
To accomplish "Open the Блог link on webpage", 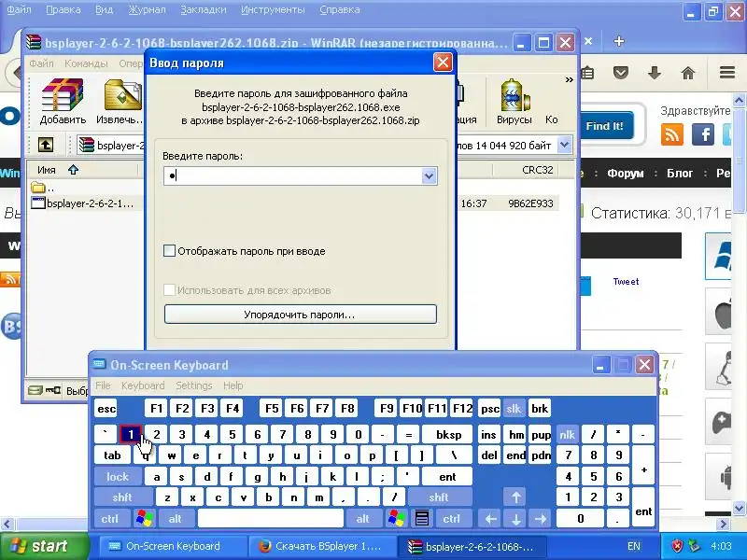I will pos(680,174).
